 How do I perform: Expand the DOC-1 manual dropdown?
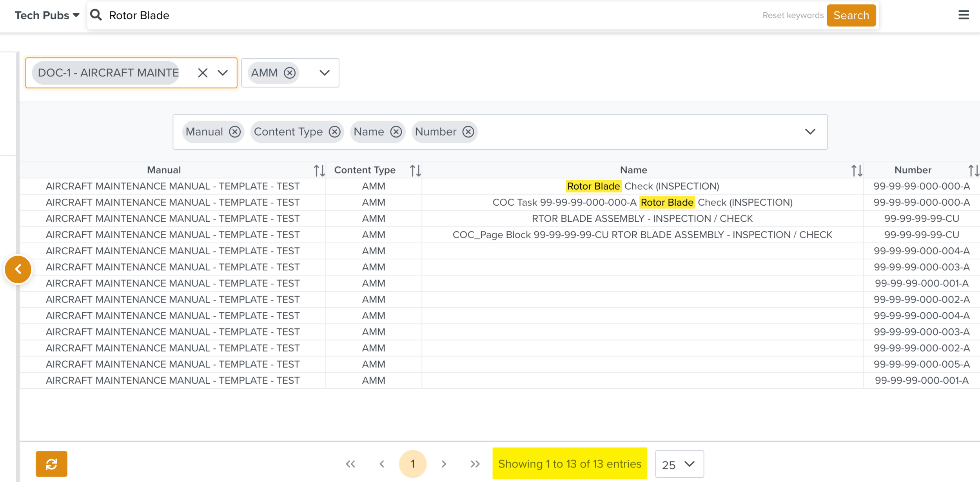coord(223,72)
